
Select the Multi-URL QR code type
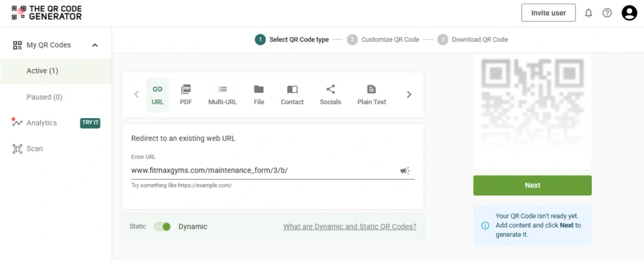(223, 95)
